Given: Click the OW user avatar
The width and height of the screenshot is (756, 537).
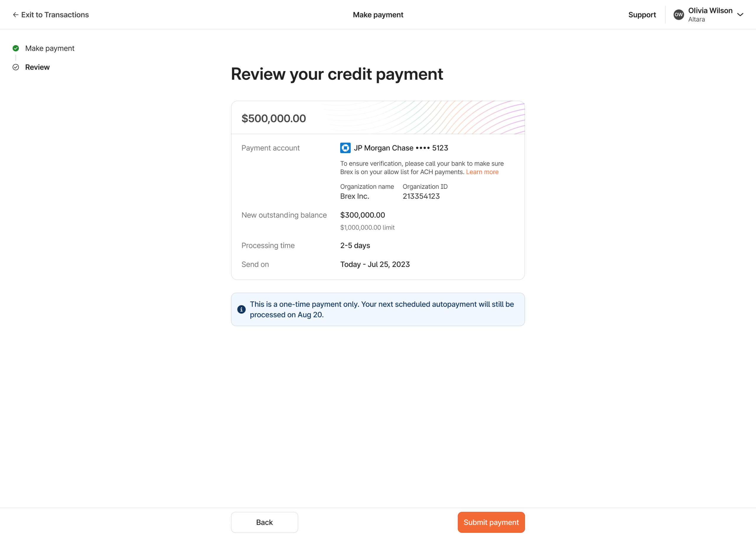Looking at the screenshot, I should point(678,14).
